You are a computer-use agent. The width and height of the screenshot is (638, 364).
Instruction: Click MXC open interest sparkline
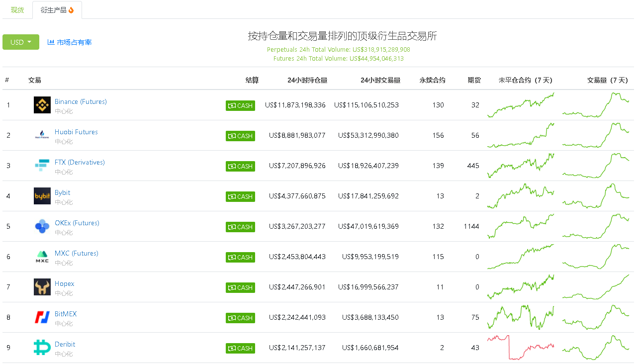pyautogui.click(x=521, y=257)
